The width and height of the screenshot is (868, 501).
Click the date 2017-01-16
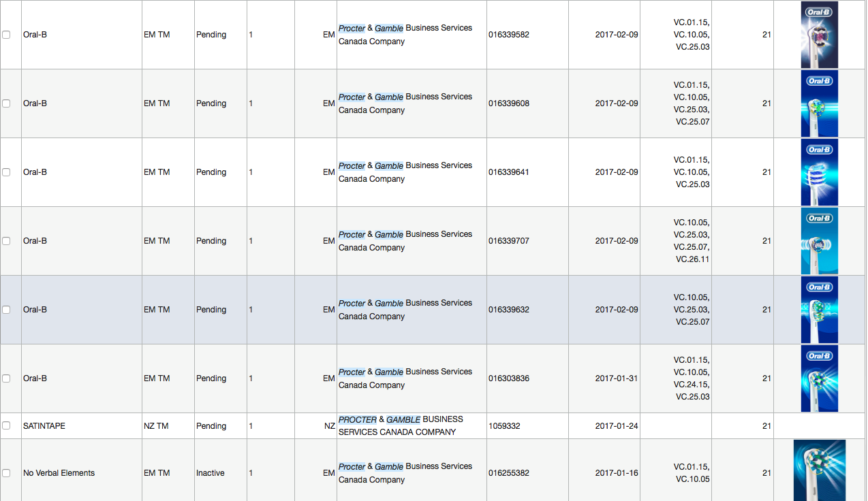tap(617, 473)
